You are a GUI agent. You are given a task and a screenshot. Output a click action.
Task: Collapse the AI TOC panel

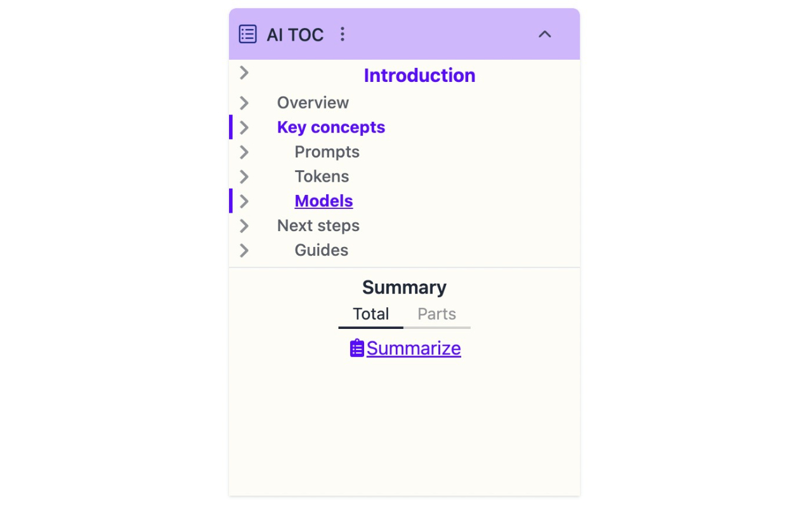pyautogui.click(x=544, y=34)
